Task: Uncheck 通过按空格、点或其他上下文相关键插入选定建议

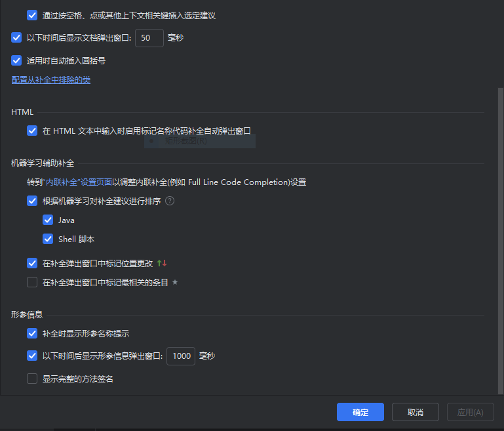Action: [32, 15]
